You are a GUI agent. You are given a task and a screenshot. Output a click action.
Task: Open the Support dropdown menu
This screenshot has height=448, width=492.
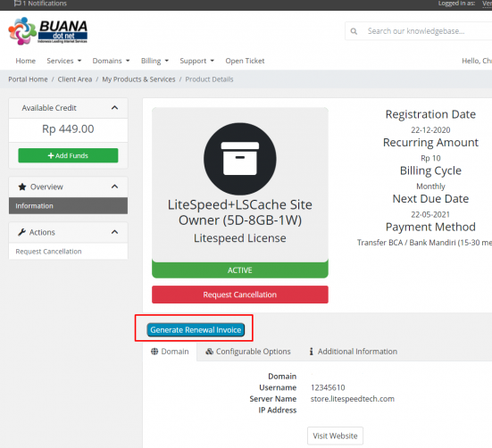[x=196, y=61]
